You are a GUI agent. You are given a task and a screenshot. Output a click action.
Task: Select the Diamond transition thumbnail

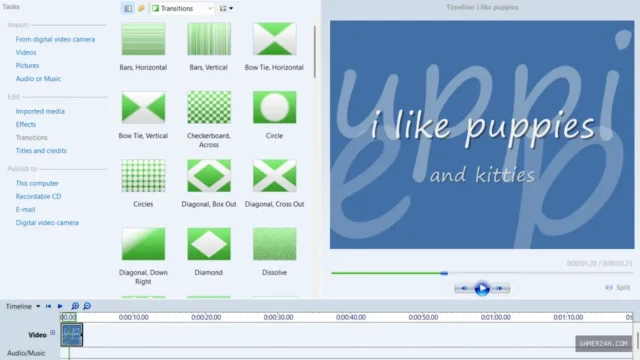click(209, 244)
